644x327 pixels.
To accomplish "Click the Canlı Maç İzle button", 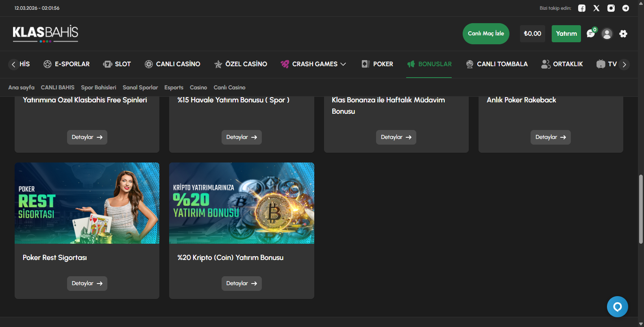I will 486,34.
